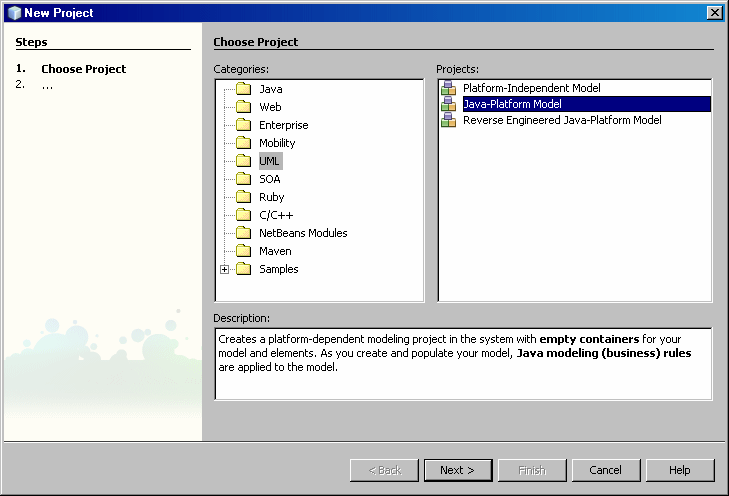Click the Mobility folder icon
729x496 pixels.
click(243, 142)
